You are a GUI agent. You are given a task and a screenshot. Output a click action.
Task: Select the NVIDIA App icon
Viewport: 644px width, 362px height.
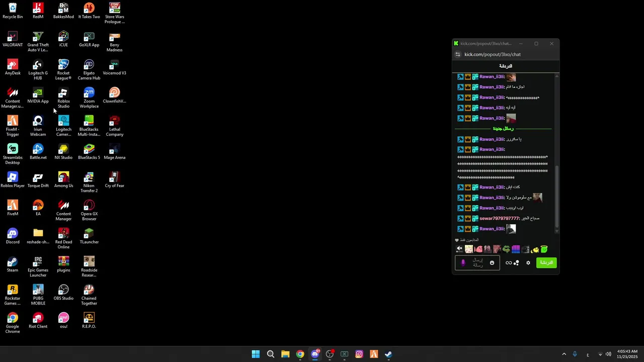click(38, 96)
